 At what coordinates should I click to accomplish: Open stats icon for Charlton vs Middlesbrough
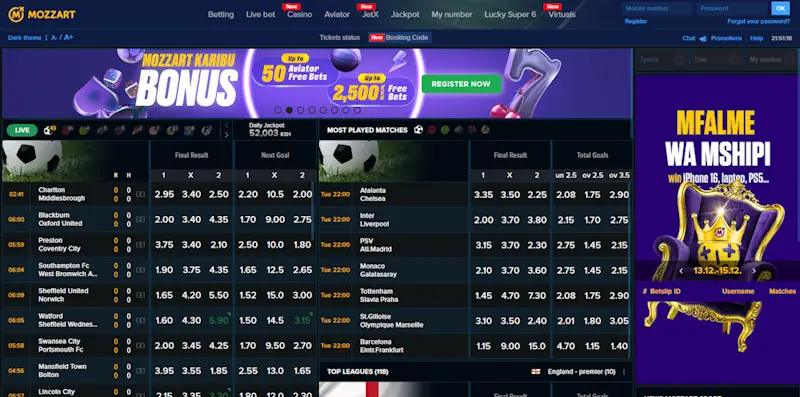click(x=140, y=194)
